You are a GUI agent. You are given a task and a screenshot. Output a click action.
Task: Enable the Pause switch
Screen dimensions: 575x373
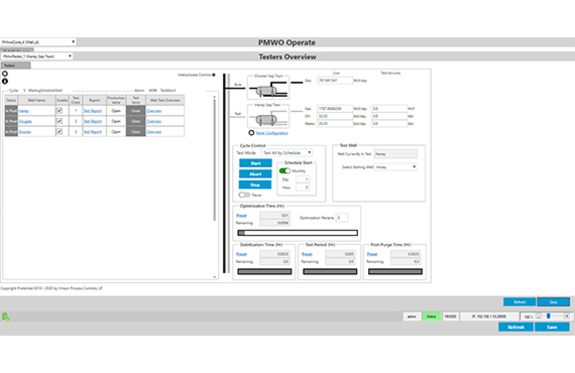pos(244,195)
